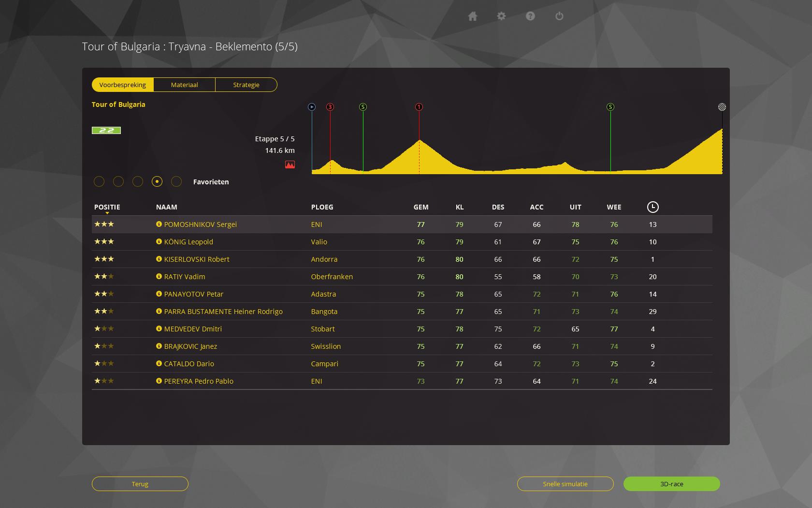Screen dimensions: 812x508
Task: Open info icon for PANAYOTOV Petar
Action: coord(159,294)
